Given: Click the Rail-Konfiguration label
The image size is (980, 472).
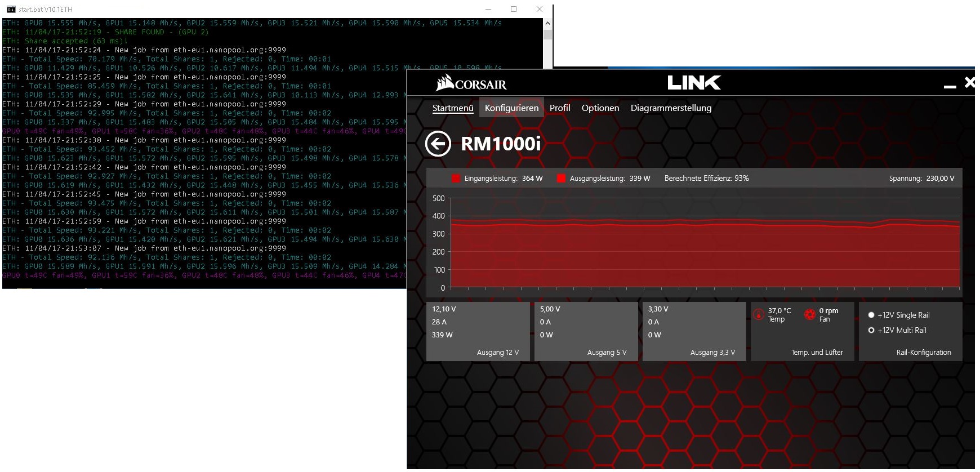Looking at the screenshot, I should coord(924,353).
